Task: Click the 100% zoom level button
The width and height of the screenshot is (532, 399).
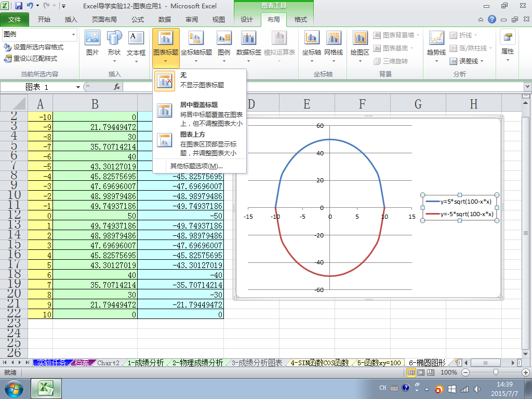Action: [448, 373]
